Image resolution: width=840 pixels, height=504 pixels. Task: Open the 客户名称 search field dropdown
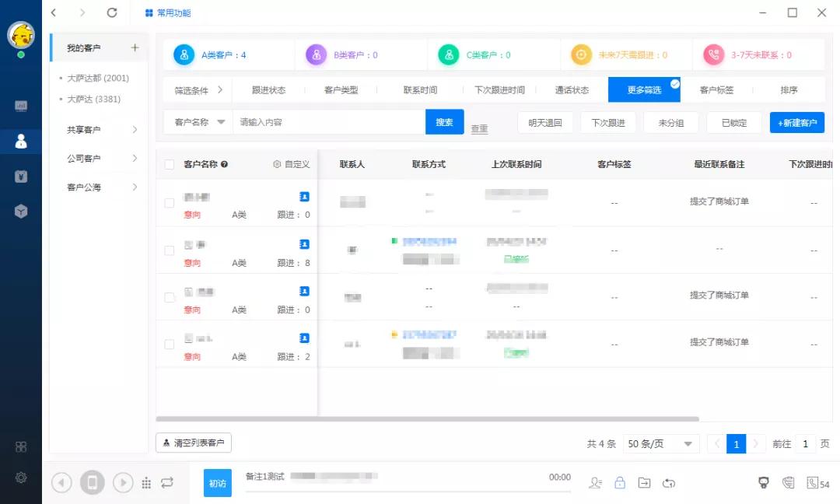click(x=199, y=122)
